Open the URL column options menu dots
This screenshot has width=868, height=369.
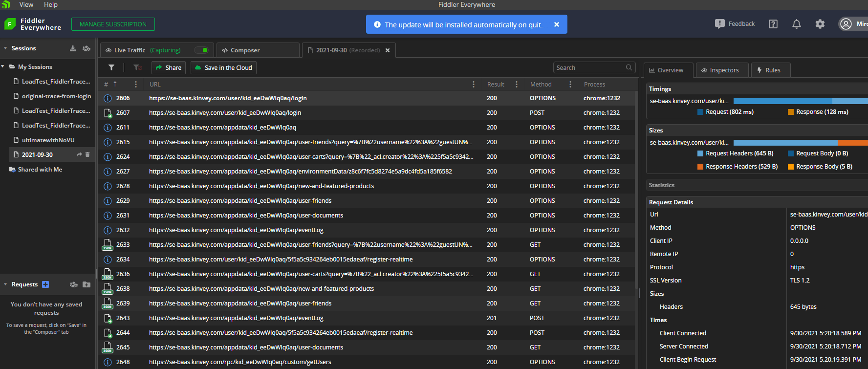(474, 84)
